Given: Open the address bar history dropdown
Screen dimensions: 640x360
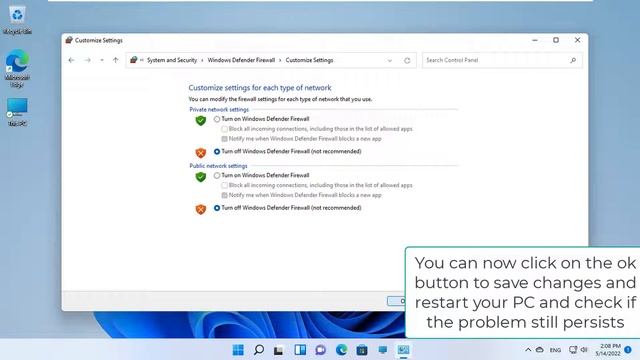Looking at the screenshot, I should click(390, 60).
